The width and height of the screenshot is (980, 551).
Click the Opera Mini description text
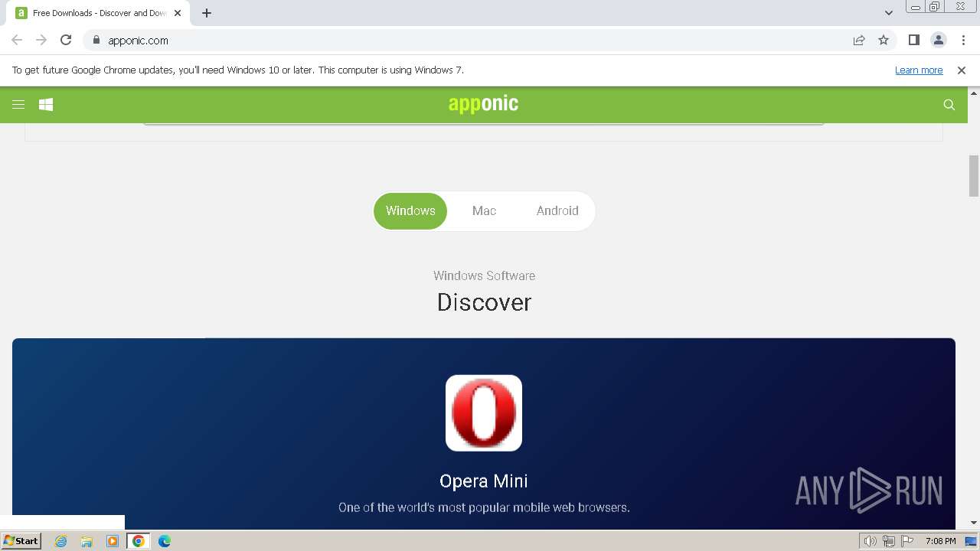pos(484,507)
